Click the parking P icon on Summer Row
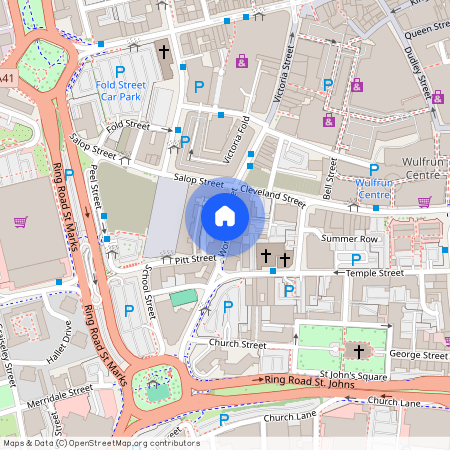Screen dimensions: 450x450 (356, 260)
